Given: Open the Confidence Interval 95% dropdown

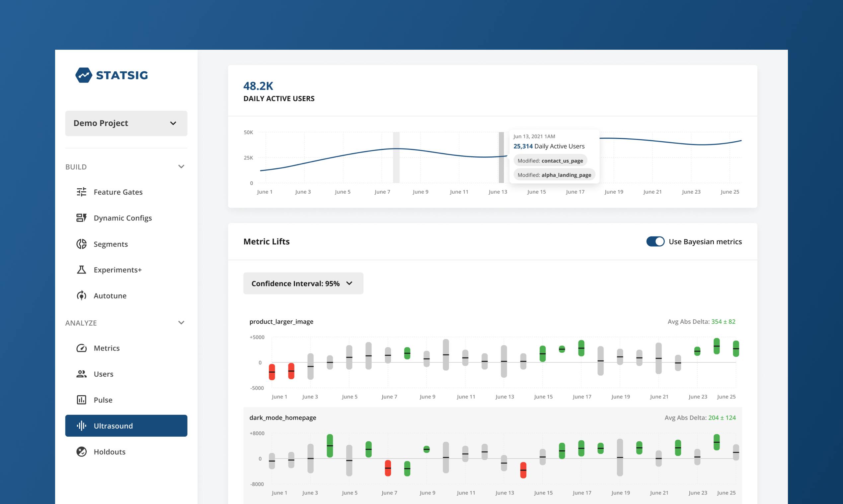Looking at the screenshot, I should 303,283.
